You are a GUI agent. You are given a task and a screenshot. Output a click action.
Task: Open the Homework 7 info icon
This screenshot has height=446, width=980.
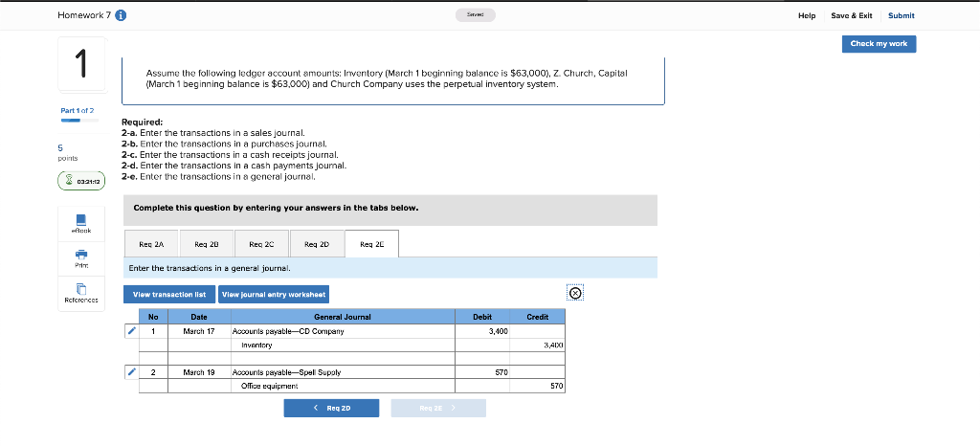tap(120, 15)
